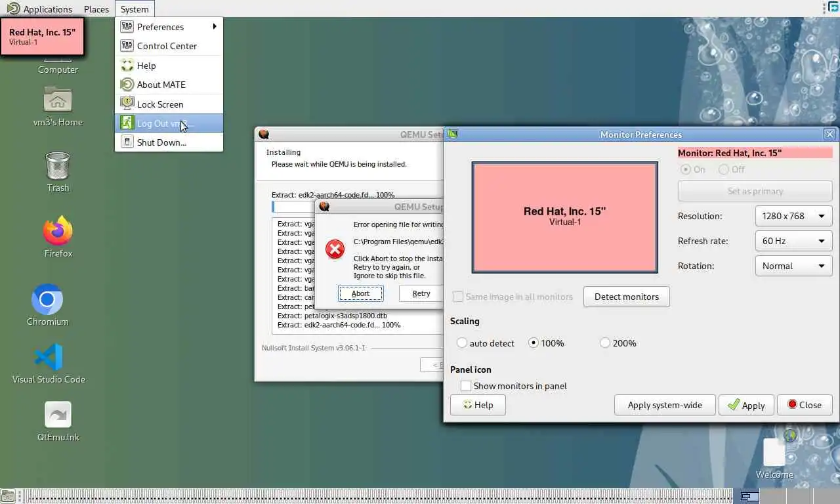This screenshot has height=504, width=840.
Task: Click the Close button in Monitor Preferences
Action: 805,405
